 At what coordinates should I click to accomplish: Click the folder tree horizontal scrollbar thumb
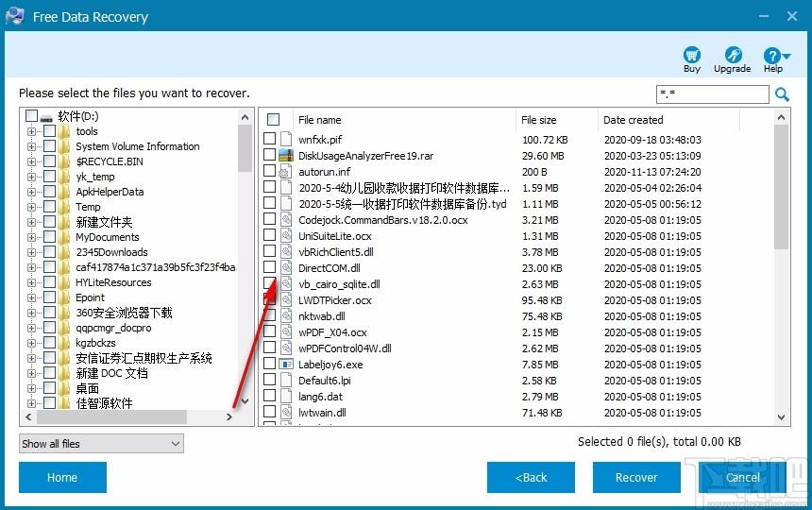[x=111, y=416]
